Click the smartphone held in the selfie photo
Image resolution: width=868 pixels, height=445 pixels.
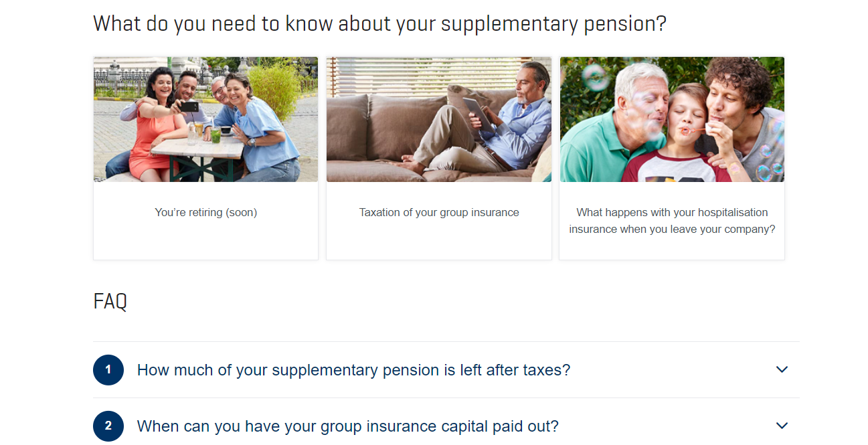pos(189,106)
